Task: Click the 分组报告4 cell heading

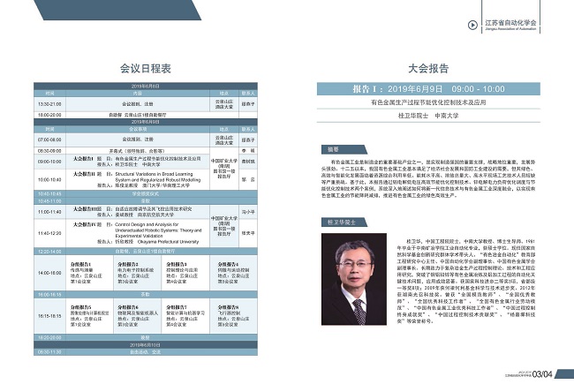Action: 228,264
